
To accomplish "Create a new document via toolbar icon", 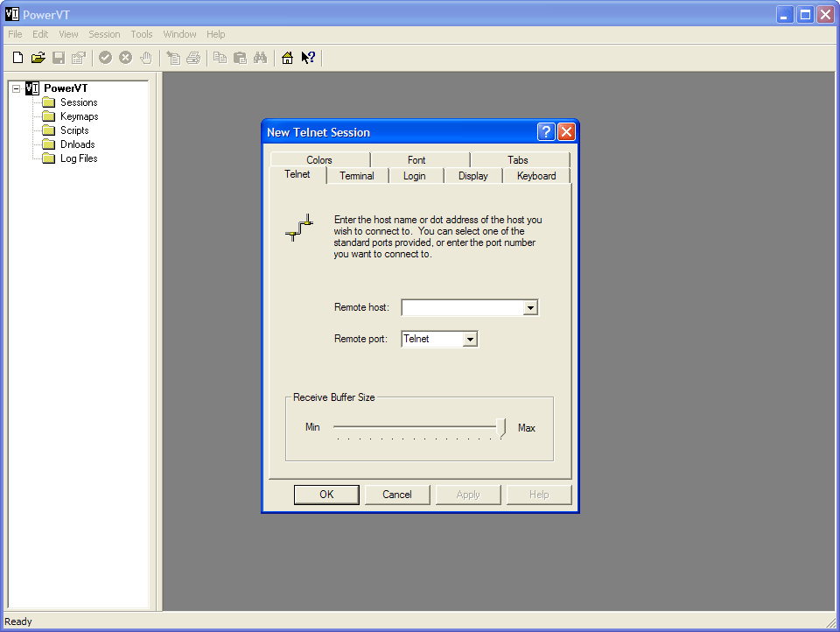I will [17, 57].
